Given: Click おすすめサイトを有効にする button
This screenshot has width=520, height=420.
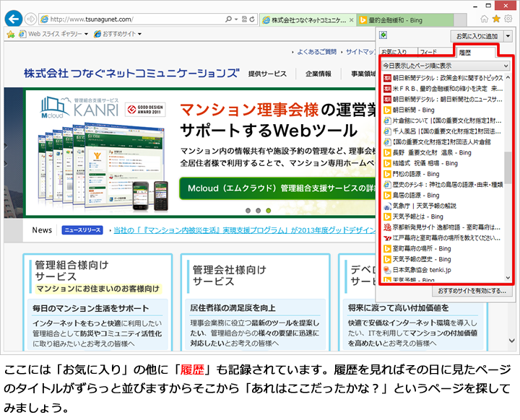Looking at the screenshot, I should point(472,291).
